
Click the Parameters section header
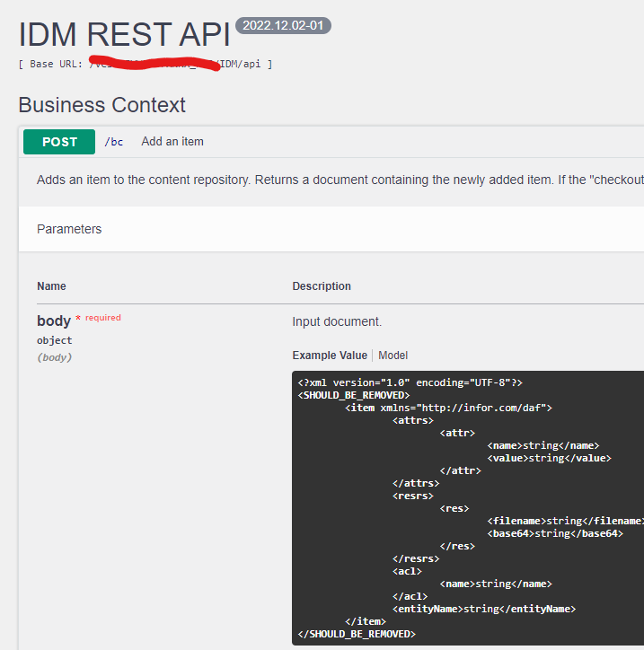(69, 229)
